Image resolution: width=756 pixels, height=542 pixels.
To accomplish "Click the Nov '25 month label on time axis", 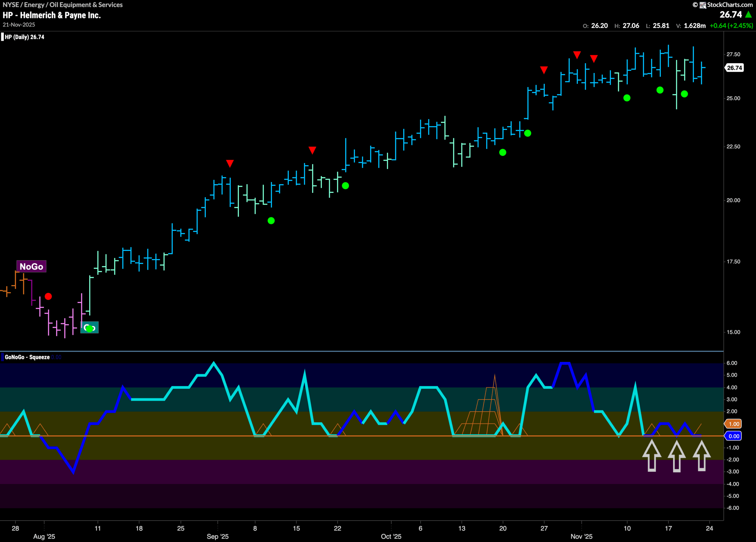I will pos(581,536).
